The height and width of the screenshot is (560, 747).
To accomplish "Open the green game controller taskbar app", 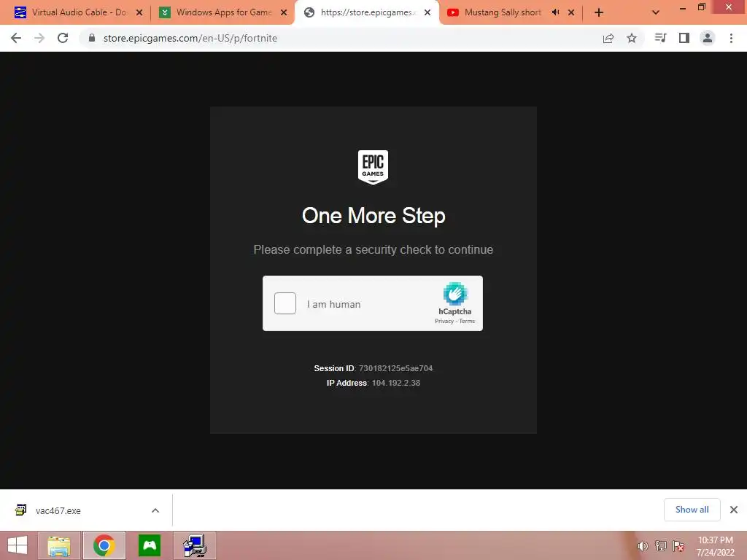I will 150,545.
